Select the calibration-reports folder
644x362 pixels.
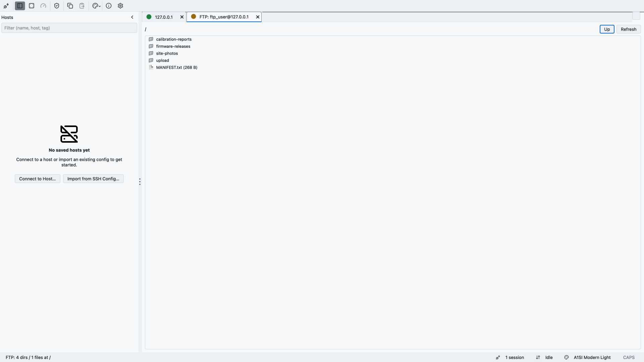[174, 39]
